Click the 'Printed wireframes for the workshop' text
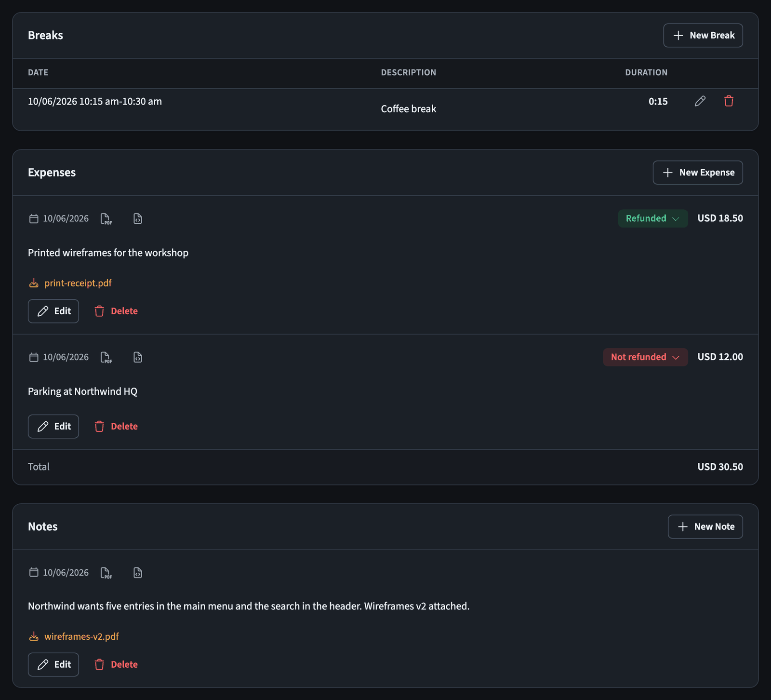This screenshot has width=771, height=700. [x=108, y=253]
